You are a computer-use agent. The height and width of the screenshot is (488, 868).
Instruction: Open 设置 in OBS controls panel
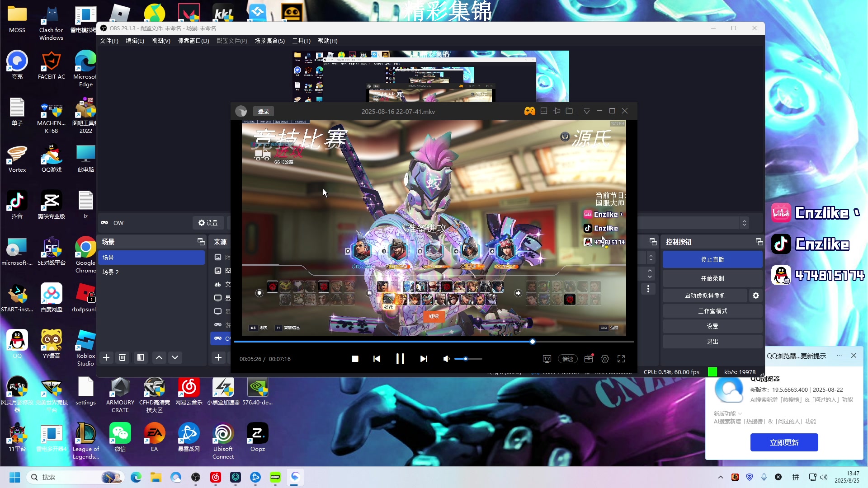tap(712, 326)
